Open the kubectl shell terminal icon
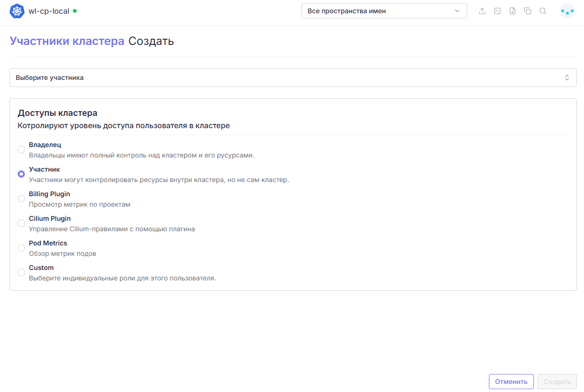This screenshot has width=584, height=392. (x=497, y=11)
